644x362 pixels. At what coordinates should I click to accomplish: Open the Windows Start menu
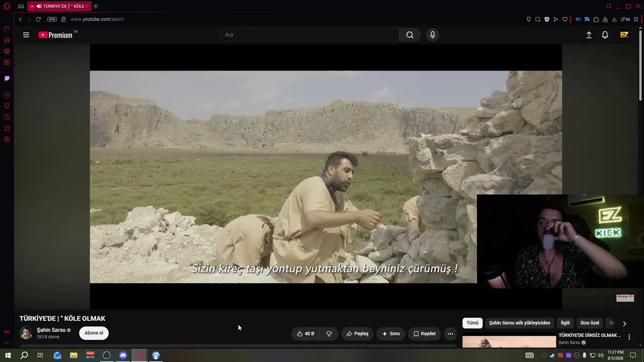click(8, 355)
